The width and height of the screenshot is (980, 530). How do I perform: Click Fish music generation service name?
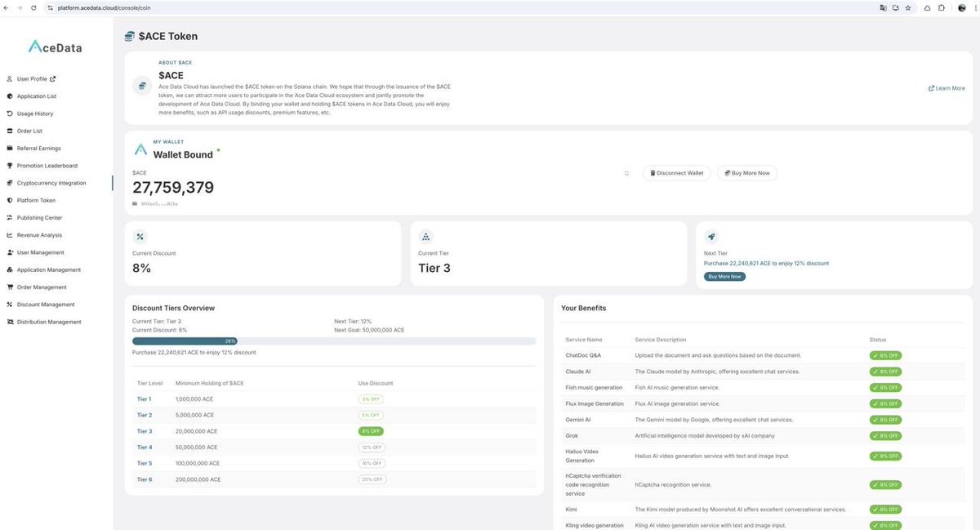[594, 387]
